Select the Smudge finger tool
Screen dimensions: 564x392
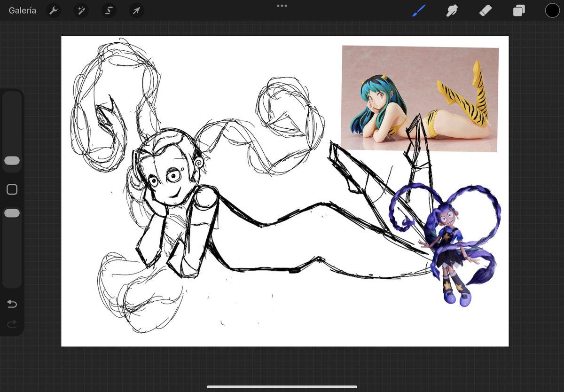pyautogui.click(x=452, y=10)
